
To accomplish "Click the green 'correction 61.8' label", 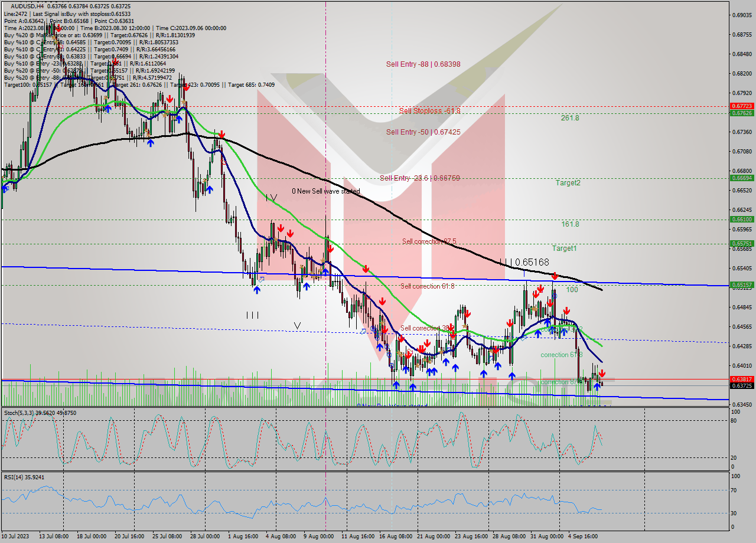I will 561,355.
